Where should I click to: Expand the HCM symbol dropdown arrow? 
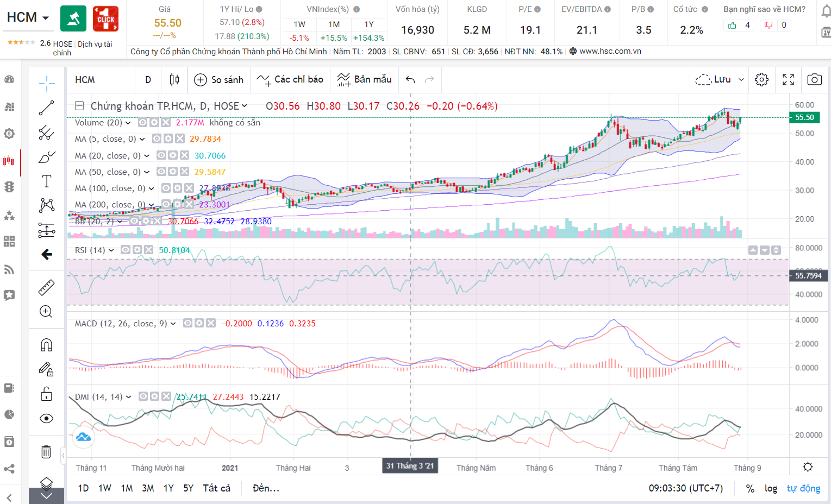[x=46, y=18]
